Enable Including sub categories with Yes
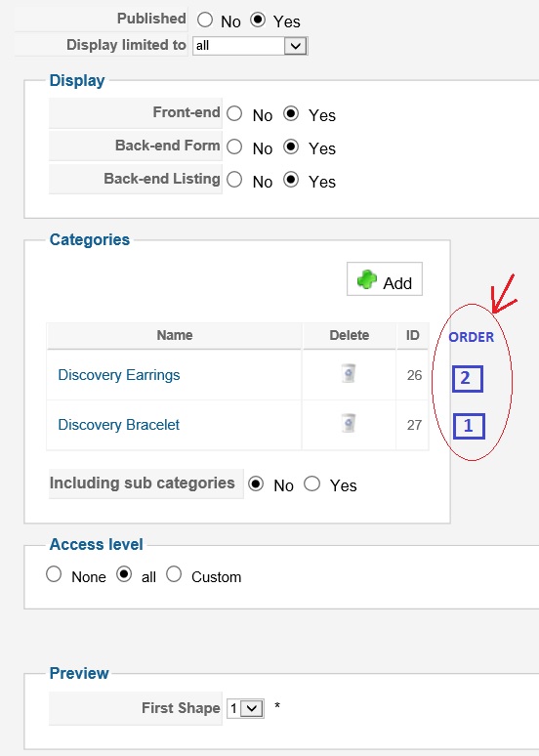The width and height of the screenshot is (539, 756). pyautogui.click(x=311, y=483)
